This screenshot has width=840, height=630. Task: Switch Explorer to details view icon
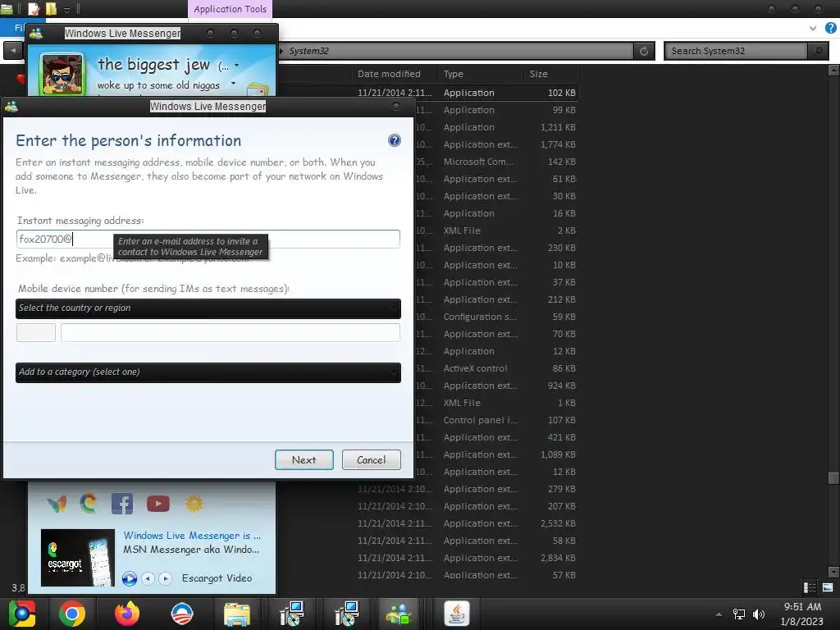(x=810, y=587)
